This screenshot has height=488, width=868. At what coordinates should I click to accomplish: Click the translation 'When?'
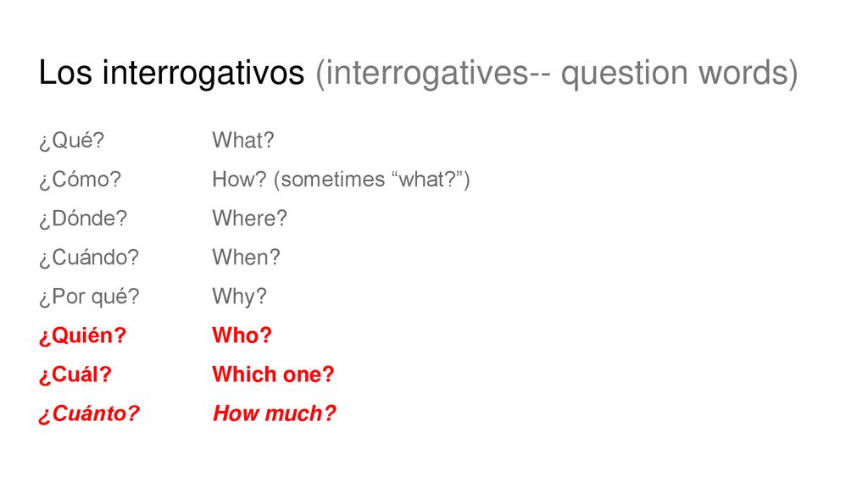(x=247, y=258)
